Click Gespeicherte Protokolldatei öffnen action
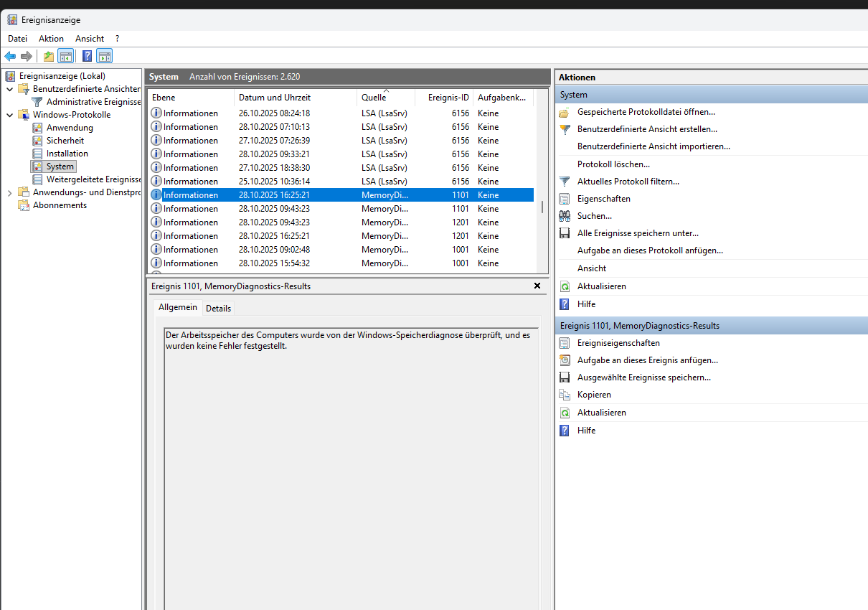Image resolution: width=868 pixels, height=610 pixels. (646, 112)
